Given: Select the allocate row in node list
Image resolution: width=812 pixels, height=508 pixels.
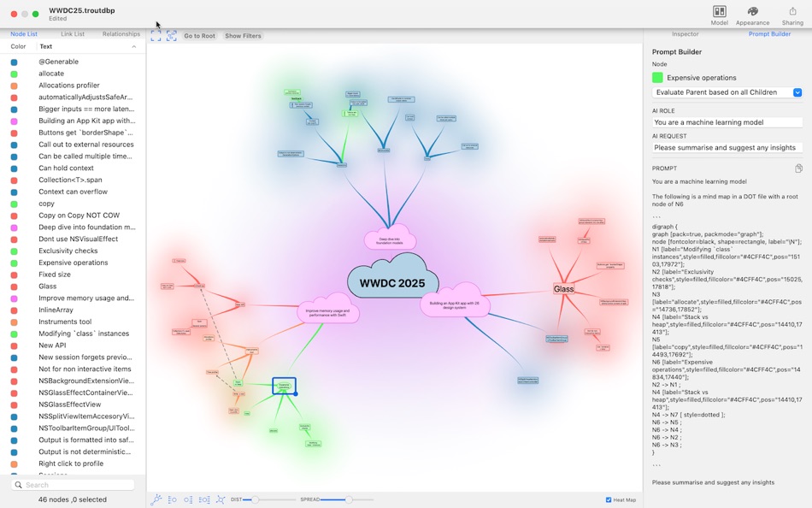Looking at the screenshot, I should (73, 74).
